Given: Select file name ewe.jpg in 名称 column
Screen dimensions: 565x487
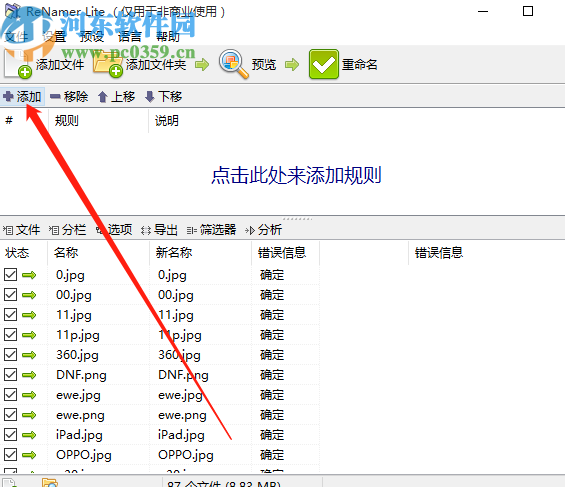Looking at the screenshot, I should [78, 395].
